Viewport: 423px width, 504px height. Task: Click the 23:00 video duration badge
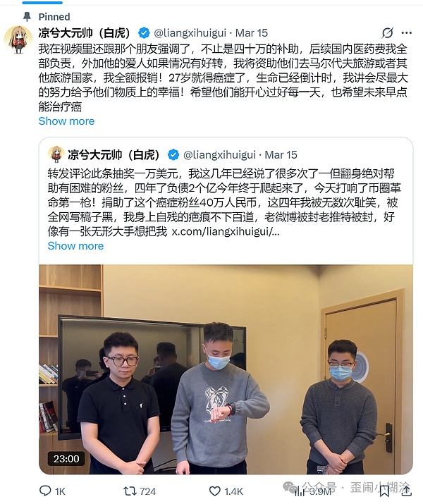coord(66,458)
